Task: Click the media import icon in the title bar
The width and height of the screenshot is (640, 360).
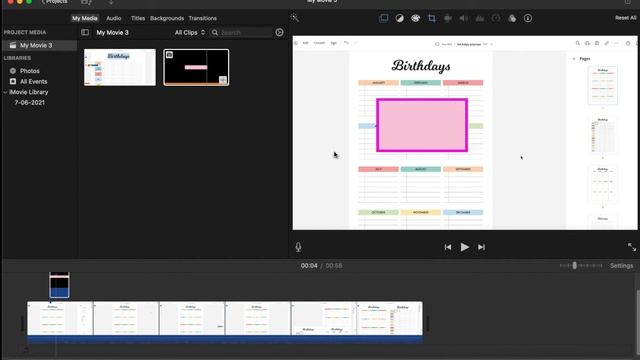Action: pos(86,2)
